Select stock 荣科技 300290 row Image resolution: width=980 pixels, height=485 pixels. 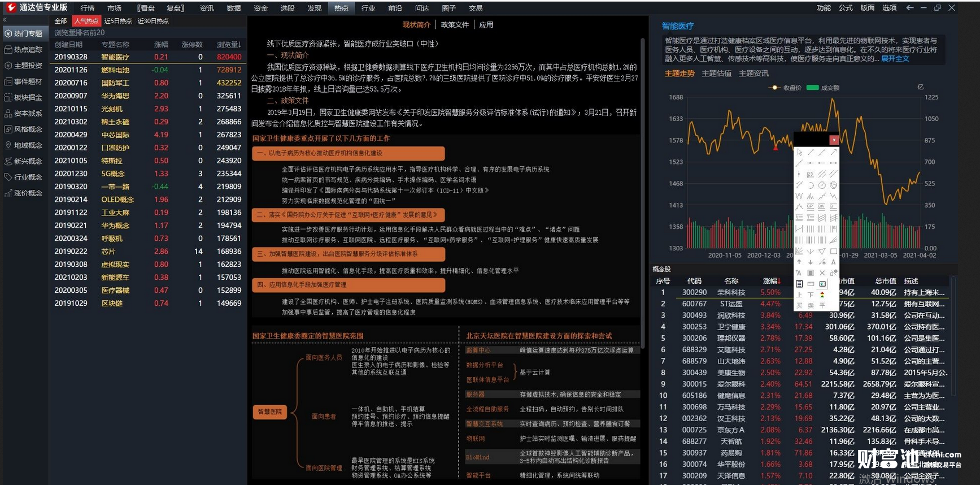(x=800, y=292)
